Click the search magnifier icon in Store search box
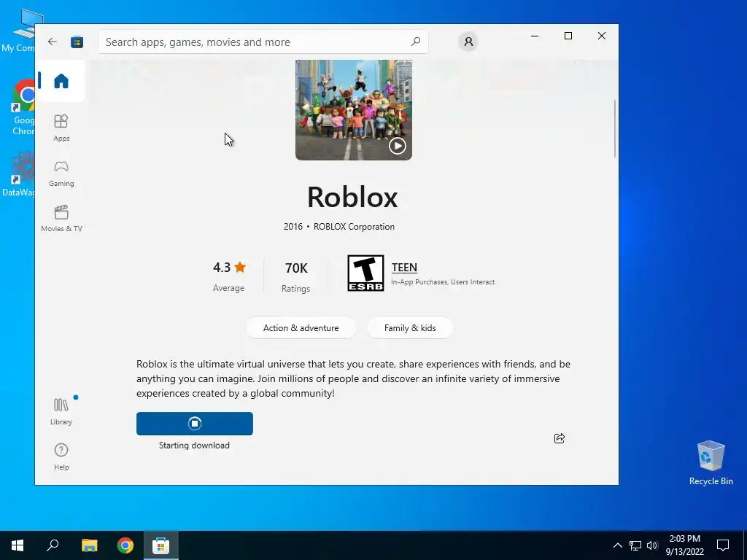The width and height of the screenshot is (747, 560). coord(415,42)
